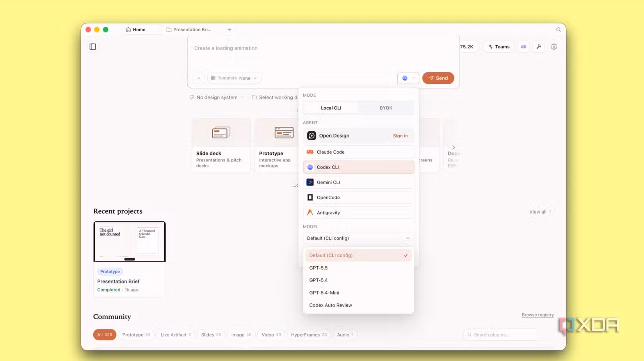
Task: Click the attachment plus button in prompt box
Action: click(199, 78)
